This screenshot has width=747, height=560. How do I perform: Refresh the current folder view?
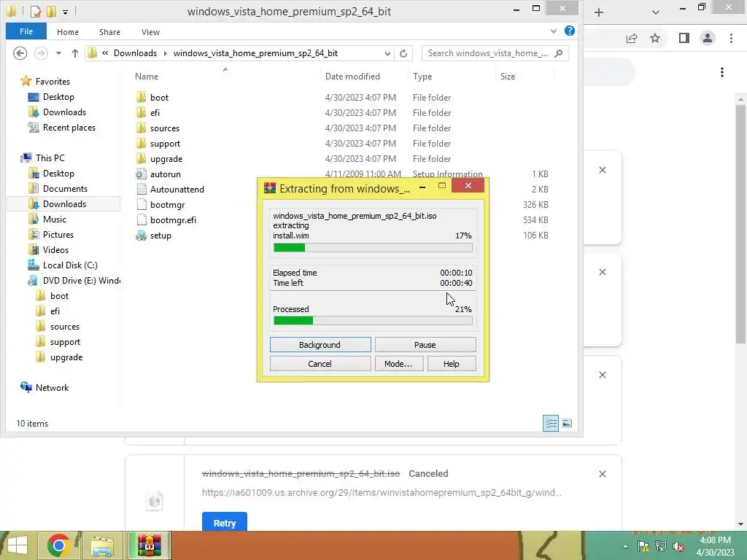pos(403,53)
